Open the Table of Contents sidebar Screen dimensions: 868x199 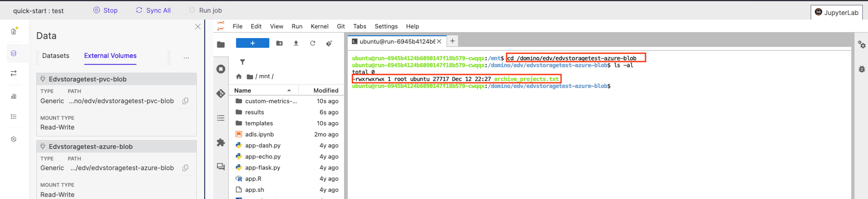point(221,118)
